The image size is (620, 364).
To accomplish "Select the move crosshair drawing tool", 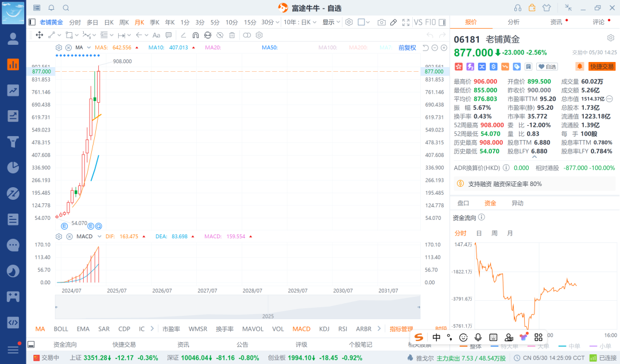I will click(x=40, y=35).
